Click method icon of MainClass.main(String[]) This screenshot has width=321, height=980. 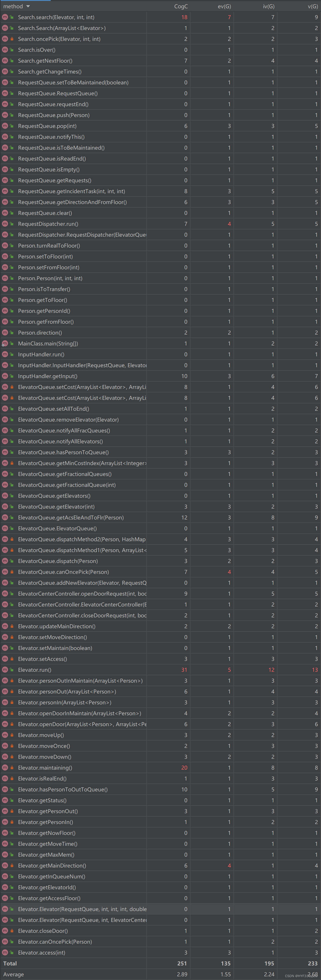[5, 343]
